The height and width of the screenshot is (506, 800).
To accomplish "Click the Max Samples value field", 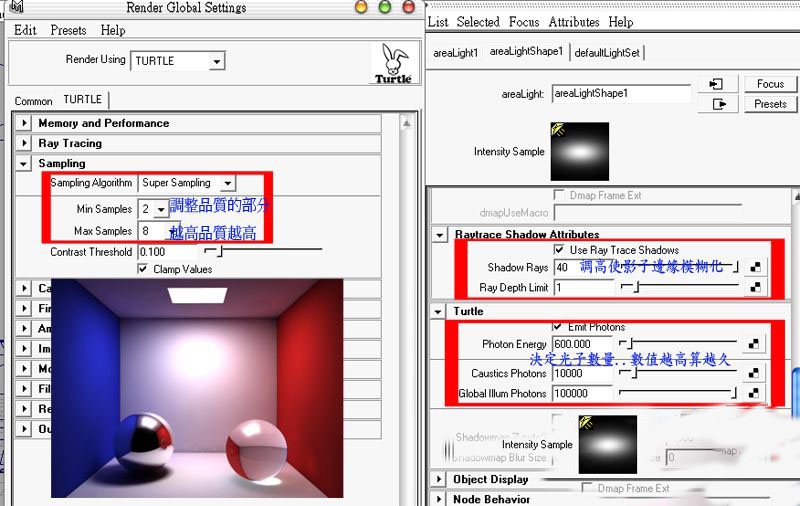I will [x=153, y=231].
